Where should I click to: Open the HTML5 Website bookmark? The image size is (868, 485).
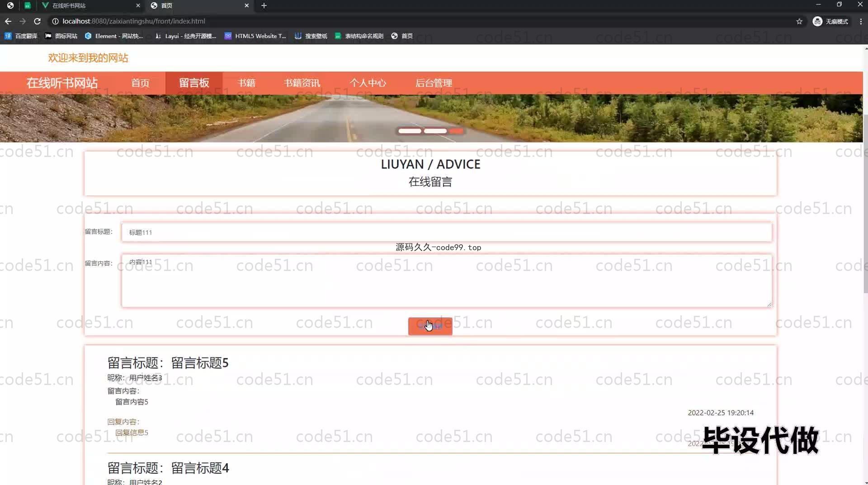255,36
